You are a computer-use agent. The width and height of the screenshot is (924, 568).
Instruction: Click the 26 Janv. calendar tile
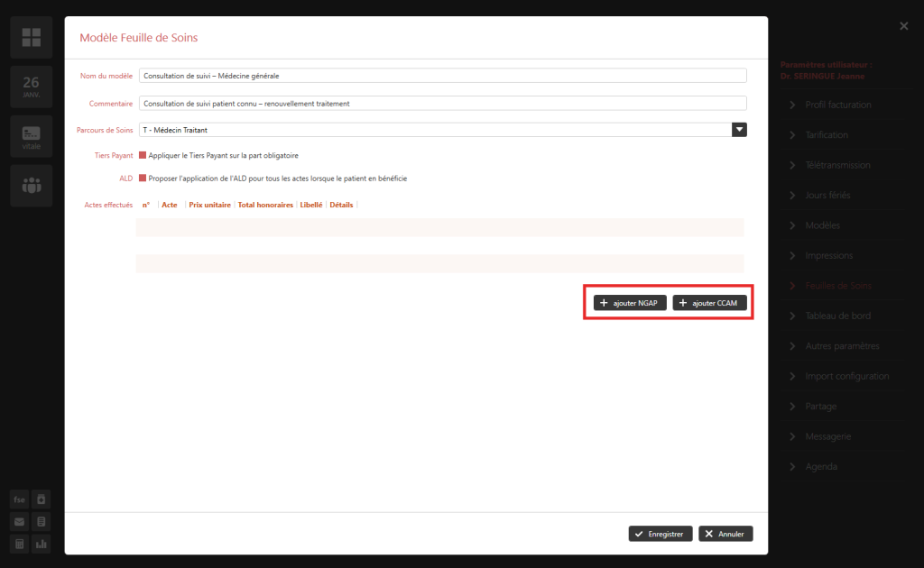click(32, 87)
